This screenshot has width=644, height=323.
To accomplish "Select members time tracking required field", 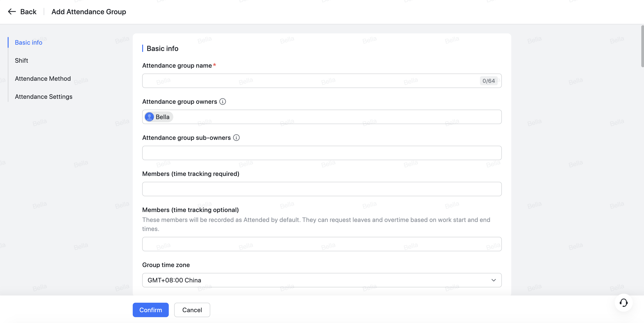I will [322, 189].
